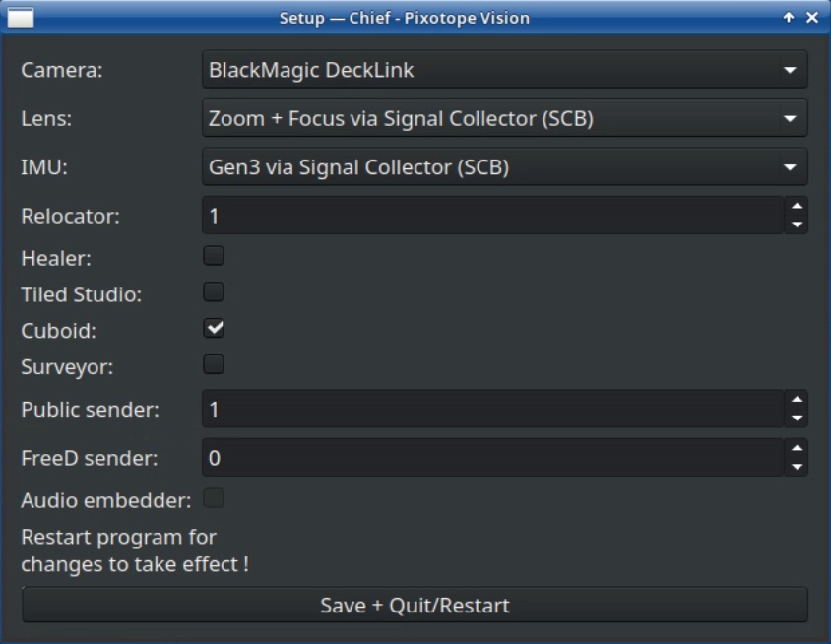Tick the Surveyor checkbox
This screenshot has height=644, width=831.
[214, 364]
